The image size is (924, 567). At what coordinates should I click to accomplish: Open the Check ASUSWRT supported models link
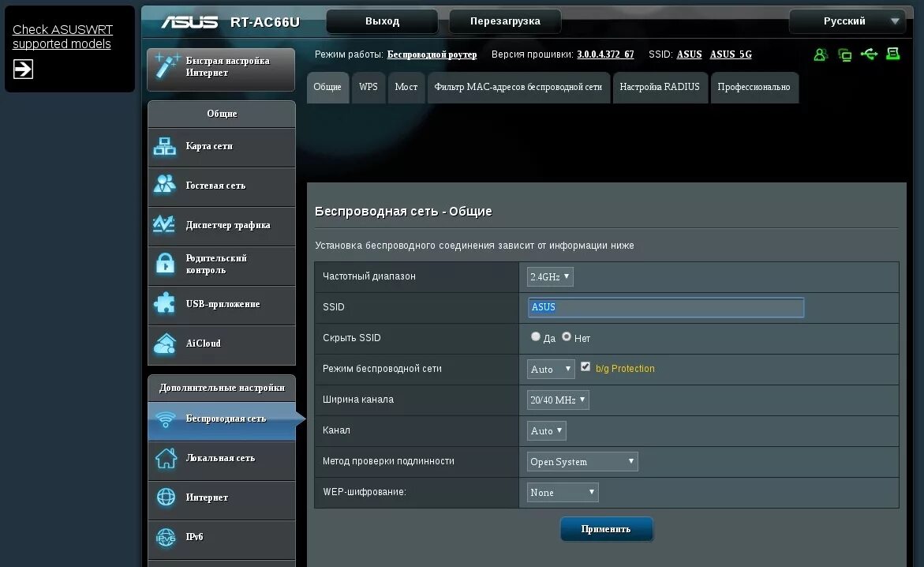pos(62,36)
